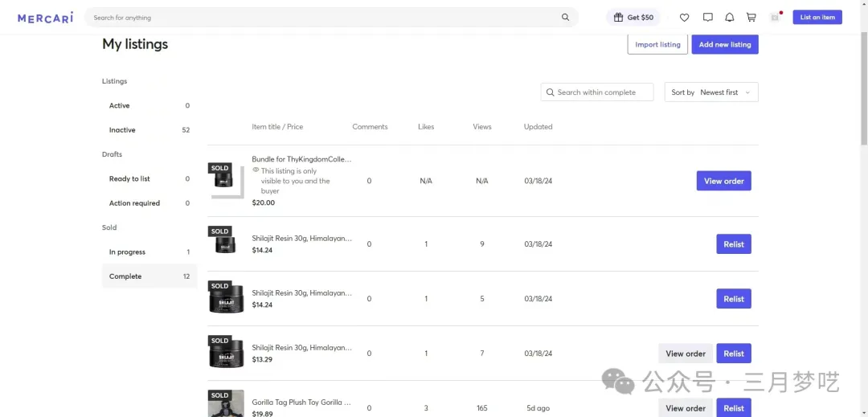Image resolution: width=868 pixels, height=417 pixels.
Task: Select the Complete sold tab
Action: [x=149, y=276]
